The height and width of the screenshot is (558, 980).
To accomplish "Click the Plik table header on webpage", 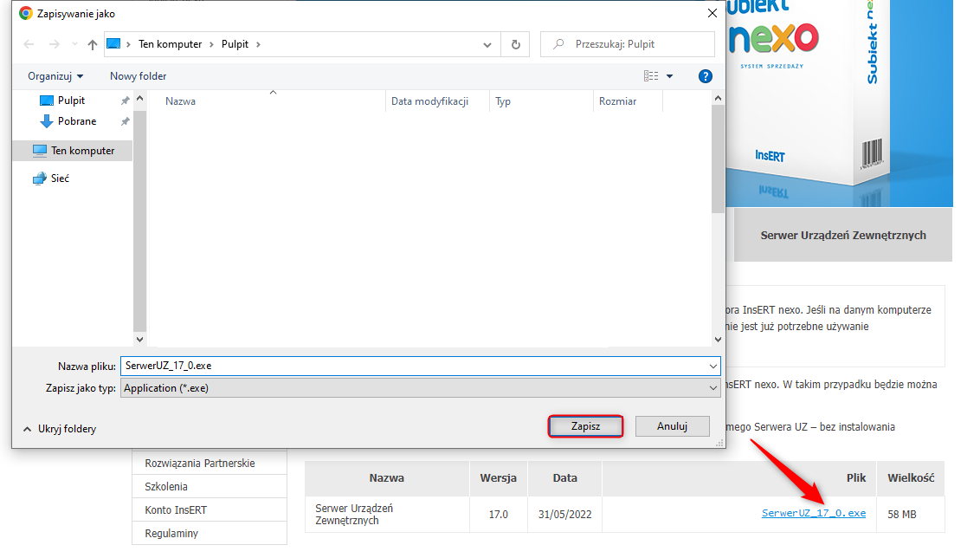I will point(856,478).
